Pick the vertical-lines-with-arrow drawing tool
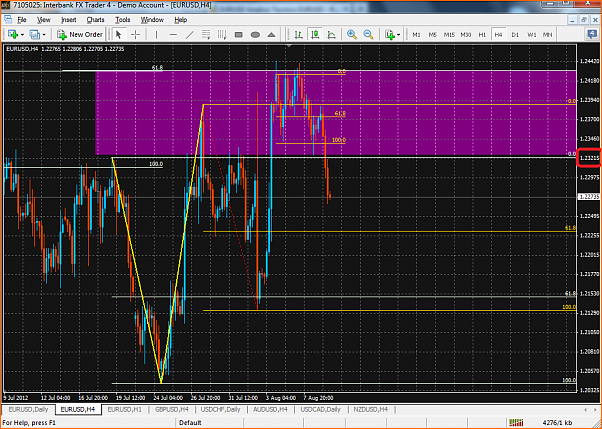The image size is (602, 429). 222,35
